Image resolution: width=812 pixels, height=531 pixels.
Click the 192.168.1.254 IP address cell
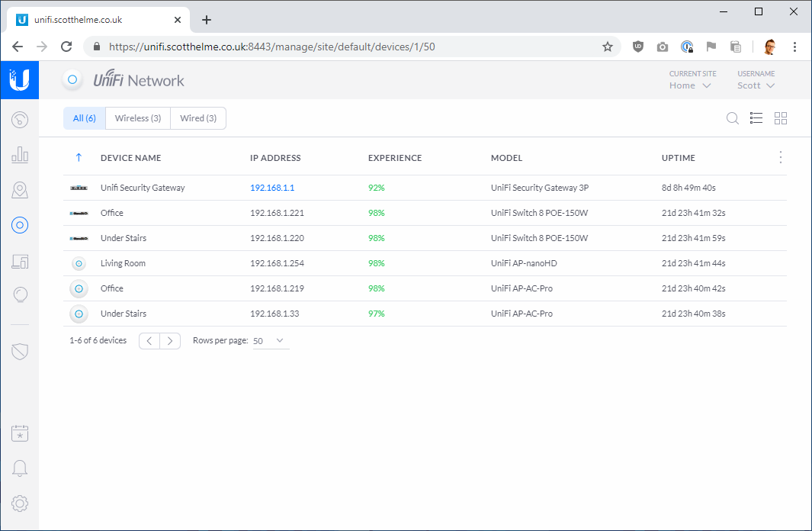click(277, 263)
